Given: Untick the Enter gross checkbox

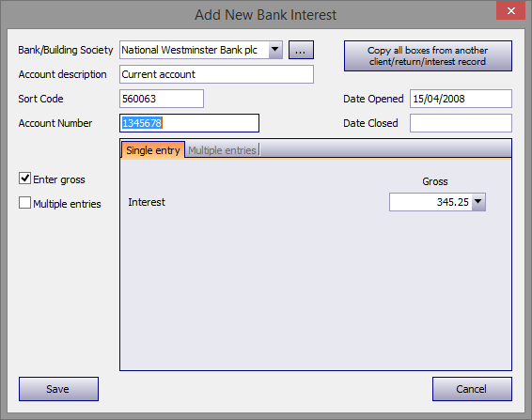Looking at the screenshot, I should coord(24,179).
